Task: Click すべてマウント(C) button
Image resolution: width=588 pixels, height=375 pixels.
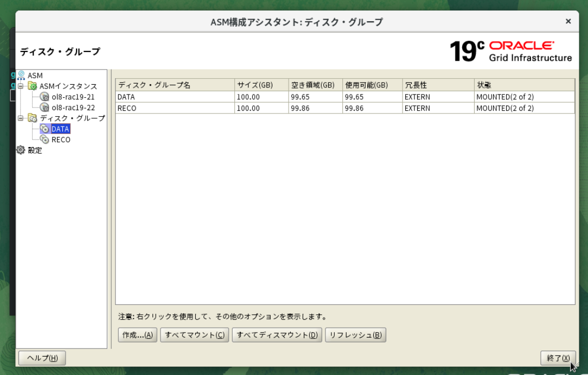Action: pos(195,335)
